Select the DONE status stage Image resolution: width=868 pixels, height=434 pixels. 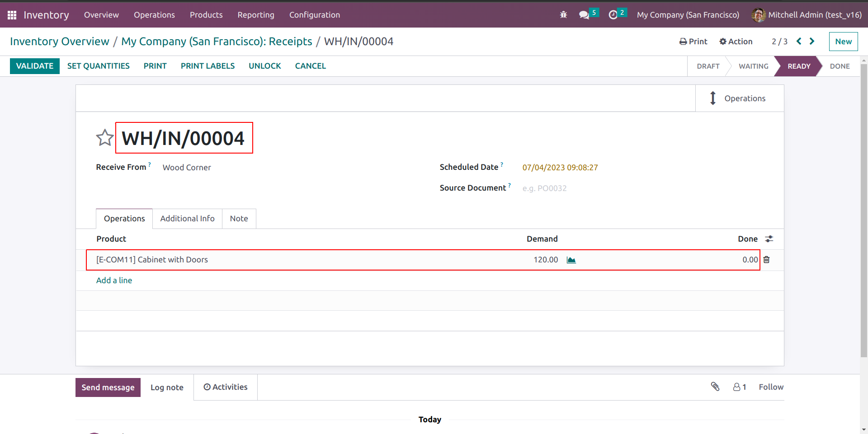pyautogui.click(x=840, y=66)
